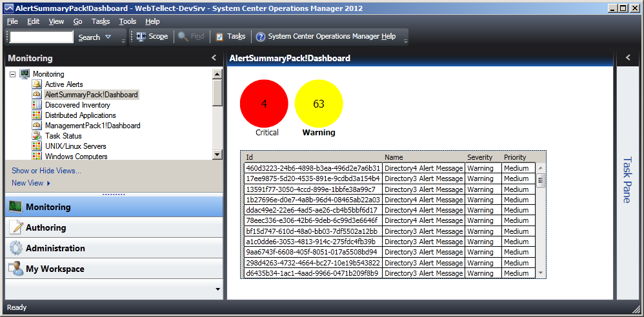This screenshot has height=317, width=644.
Task: Select alert row 460d3223-24b6-4898-b3ea-496d2e7a6b31
Action: pos(389,168)
